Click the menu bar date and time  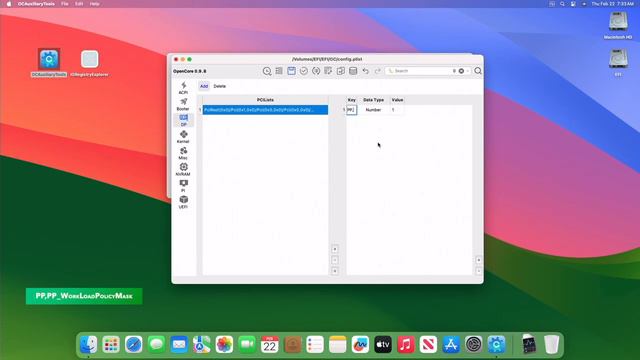(612, 4)
